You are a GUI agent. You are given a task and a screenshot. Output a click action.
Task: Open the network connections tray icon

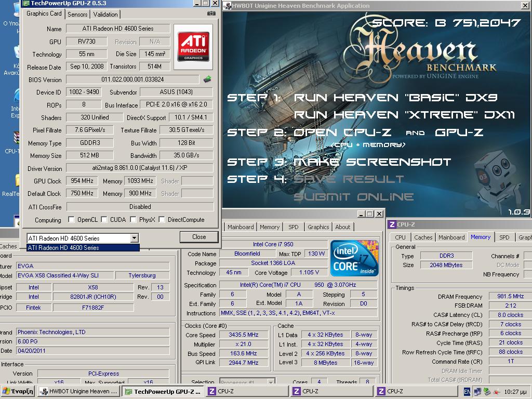pos(478,392)
